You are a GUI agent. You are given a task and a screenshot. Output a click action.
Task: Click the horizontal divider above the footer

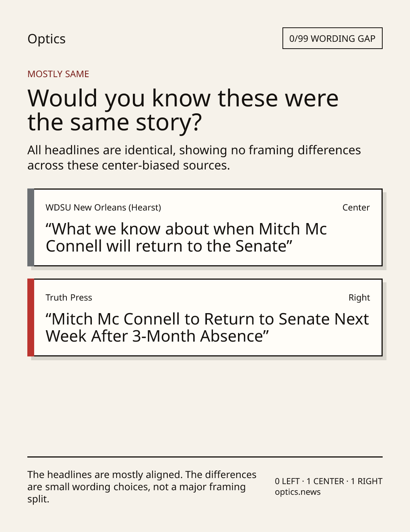point(205,457)
